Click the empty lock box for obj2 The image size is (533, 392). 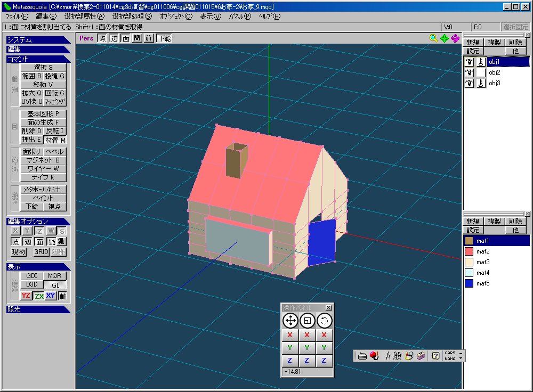coord(481,72)
